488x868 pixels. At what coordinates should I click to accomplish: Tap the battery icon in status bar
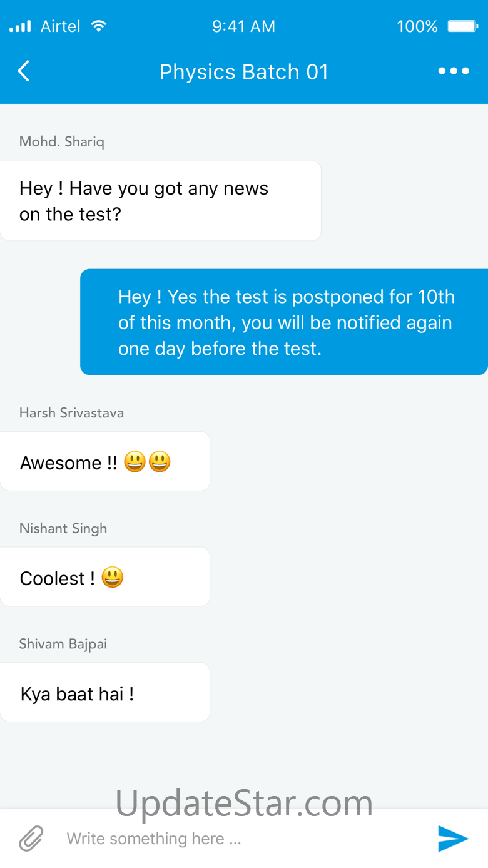click(x=463, y=26)
